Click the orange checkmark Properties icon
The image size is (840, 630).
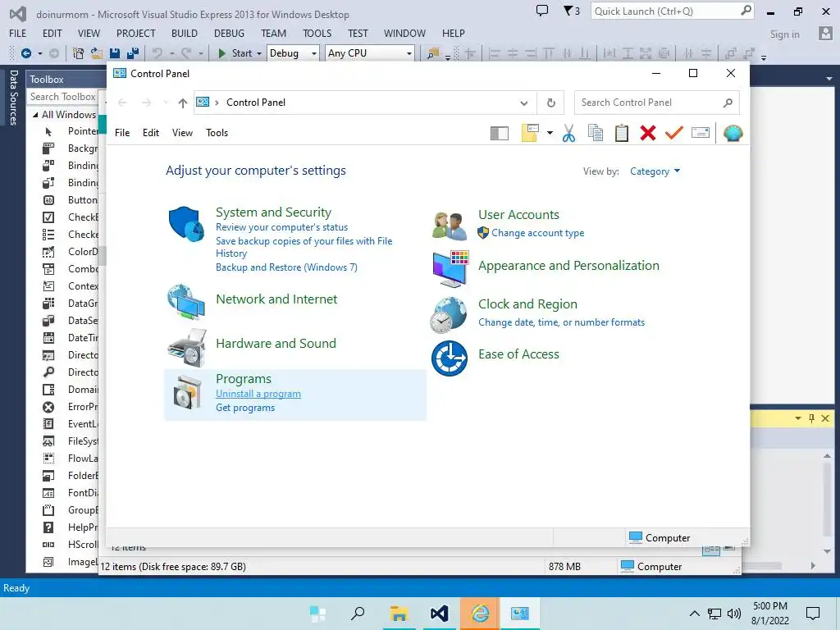tap(674, 132)
